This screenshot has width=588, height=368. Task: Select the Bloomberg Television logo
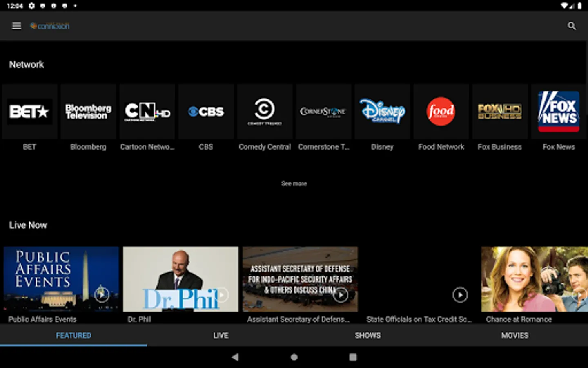point(88,112)
